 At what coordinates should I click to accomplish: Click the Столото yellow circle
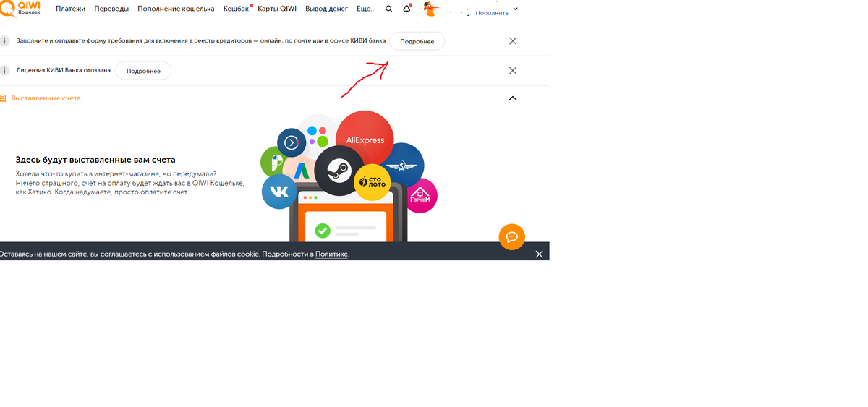click(372, 181)
